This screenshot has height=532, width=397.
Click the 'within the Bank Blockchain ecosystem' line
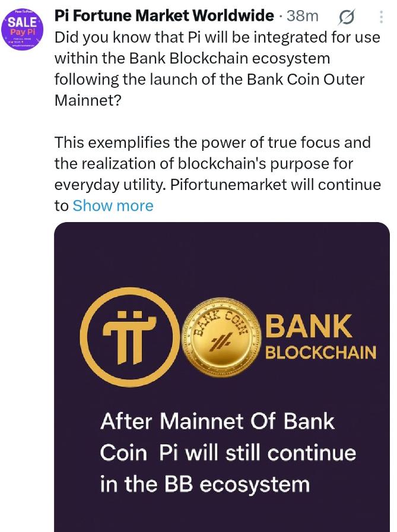[x=192, y=58]
